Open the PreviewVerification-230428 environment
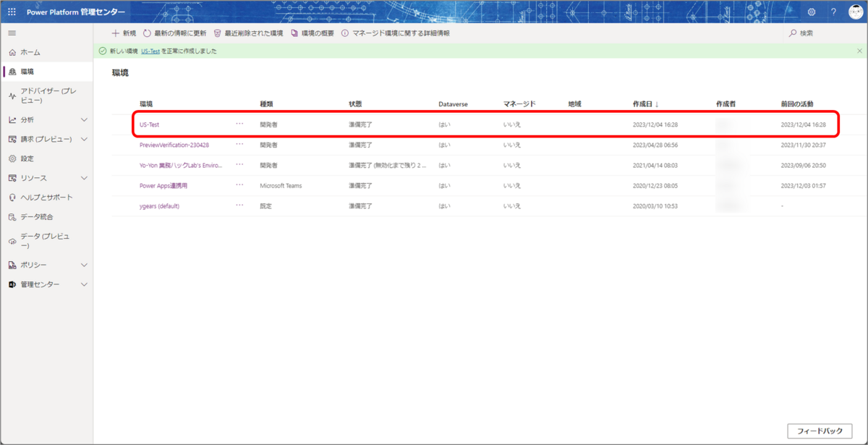The width and height of the screenshot is (868, 445). tap(174, 145)
